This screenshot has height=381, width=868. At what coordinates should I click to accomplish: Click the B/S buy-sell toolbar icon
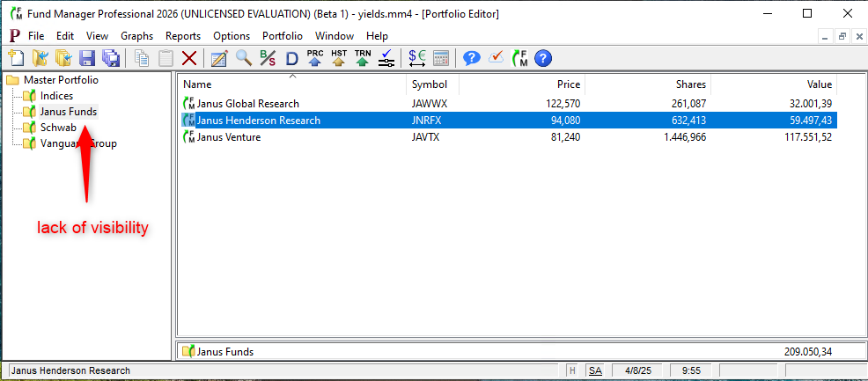[x=268, y=58]
